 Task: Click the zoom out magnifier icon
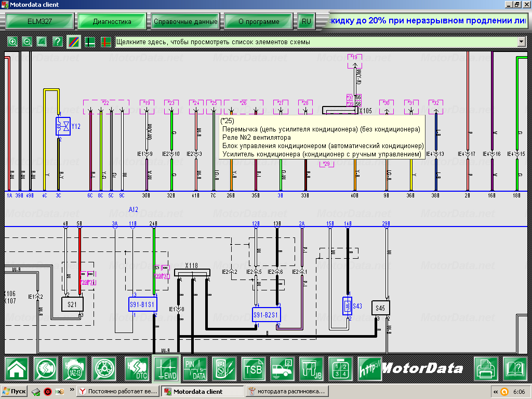pos(27,42)
